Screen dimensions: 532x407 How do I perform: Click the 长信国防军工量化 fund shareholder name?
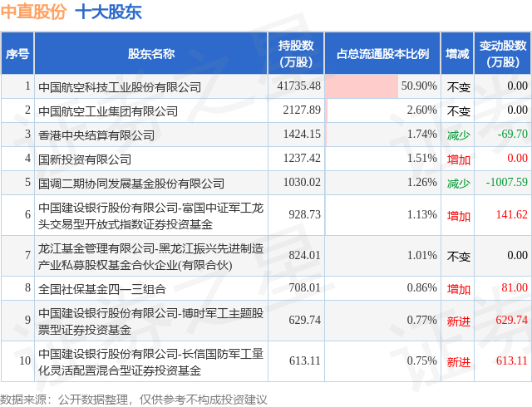151,362
